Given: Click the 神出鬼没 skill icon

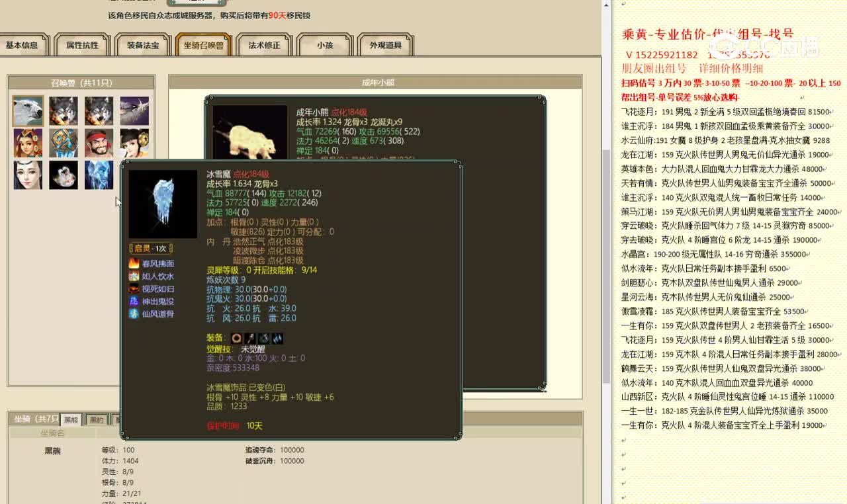Looking at the screenshot, I should click(x=134, y=301).
